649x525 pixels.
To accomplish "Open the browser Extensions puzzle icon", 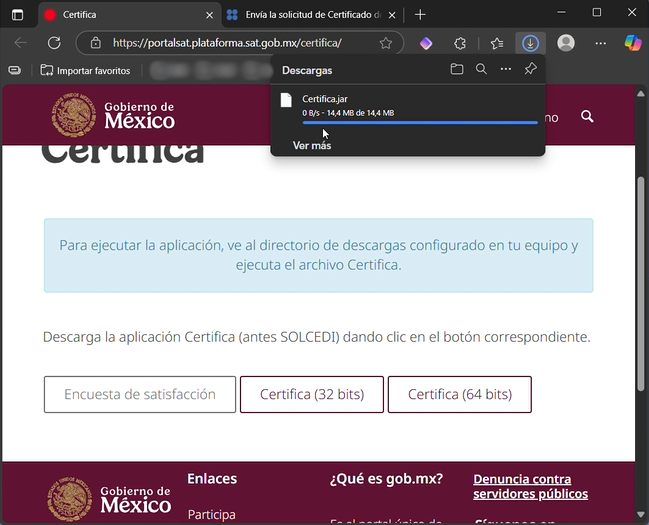I will coord(460,44).
